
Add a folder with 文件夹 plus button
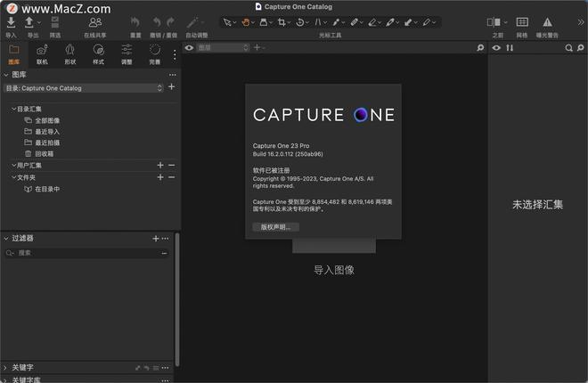tap(160, 177)
